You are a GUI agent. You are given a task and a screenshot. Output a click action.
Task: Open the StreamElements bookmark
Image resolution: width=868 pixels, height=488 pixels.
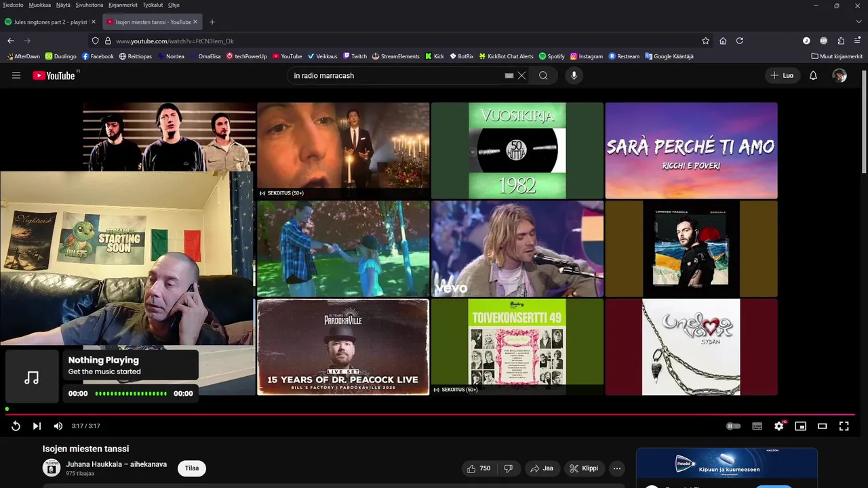click(395, 56)
